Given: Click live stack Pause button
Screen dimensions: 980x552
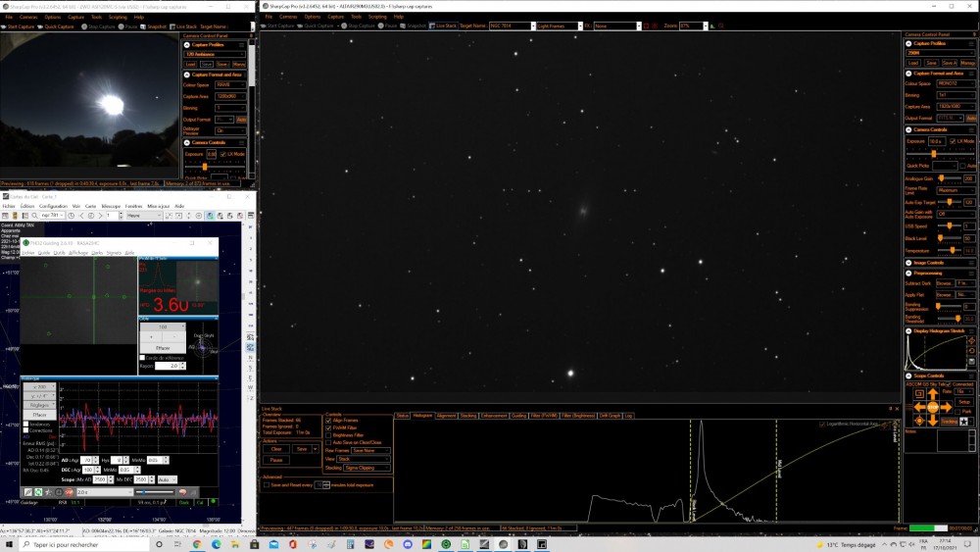Looking at the screenshot, I should point(276,460).
